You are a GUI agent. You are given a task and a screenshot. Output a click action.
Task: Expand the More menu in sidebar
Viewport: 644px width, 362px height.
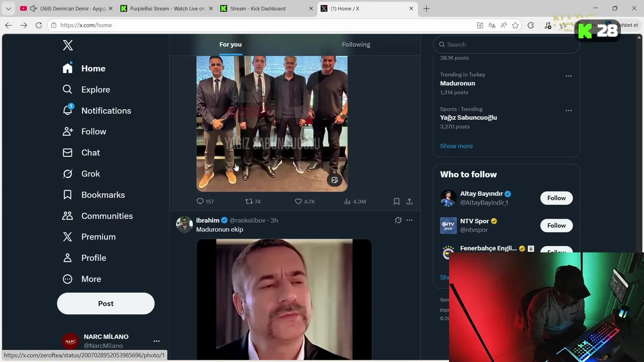pos(82,279)
